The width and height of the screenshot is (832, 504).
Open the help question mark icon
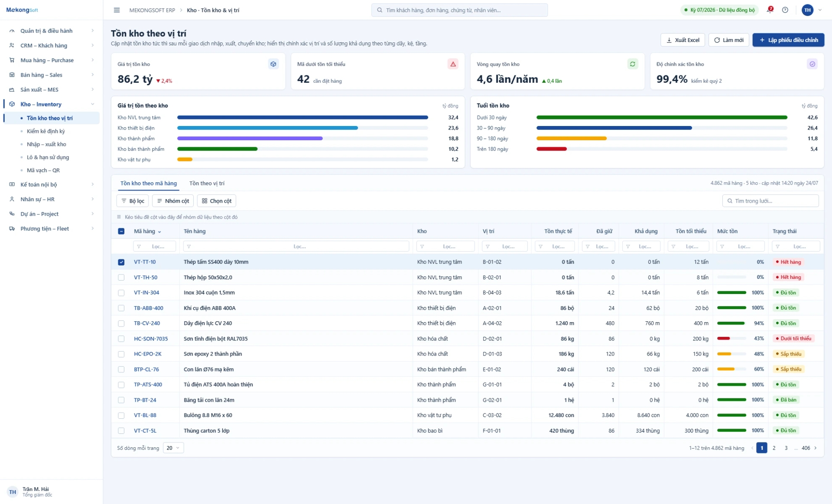785,10
